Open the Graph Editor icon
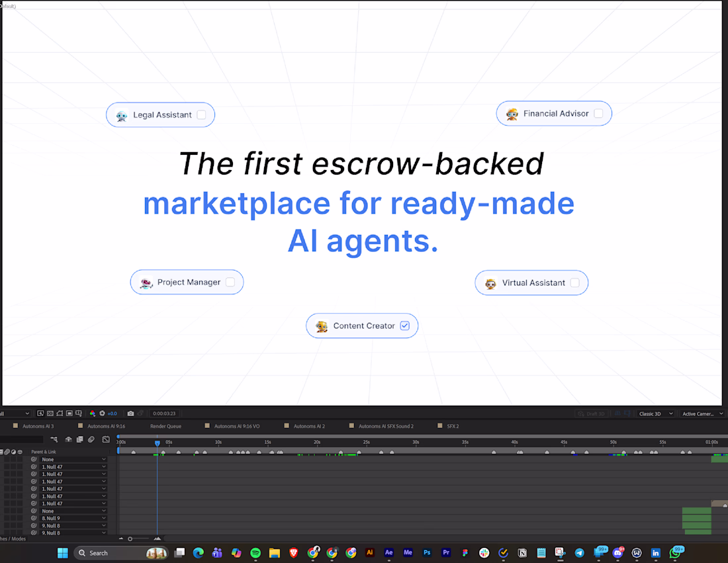The width and height of the screenshot is (728, 563). click(x=106, y=439)
